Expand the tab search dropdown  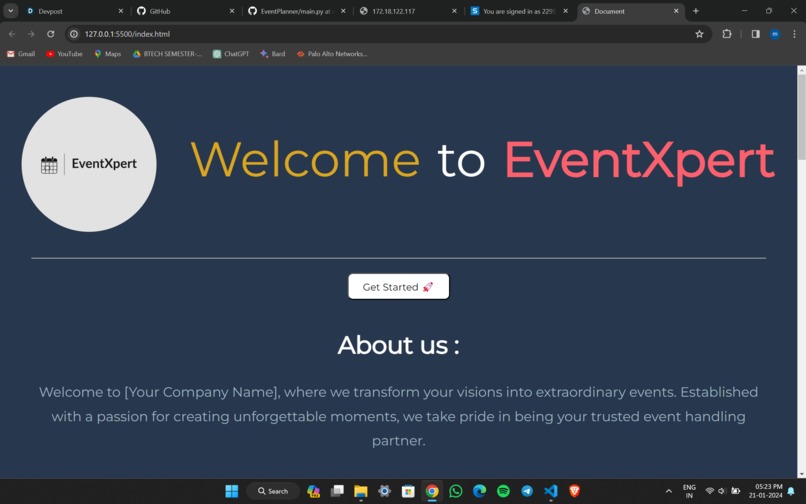click(10, 11)
